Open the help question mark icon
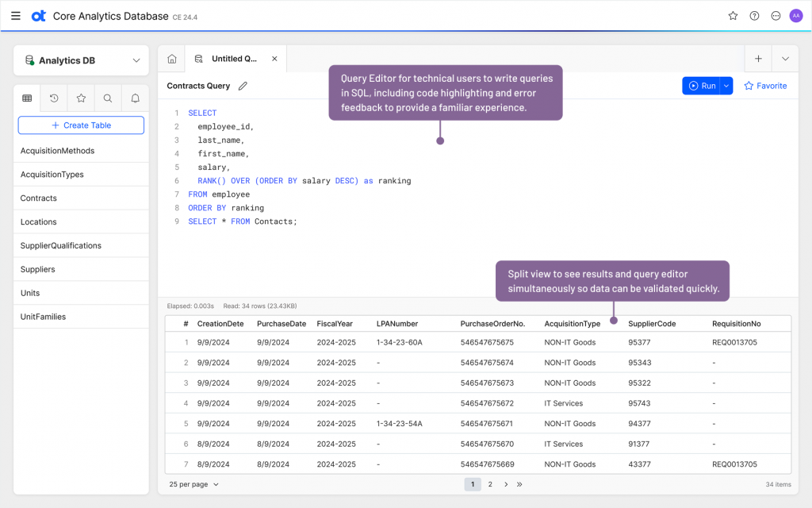This screenshot has width=812, height=508. (754, 16)
